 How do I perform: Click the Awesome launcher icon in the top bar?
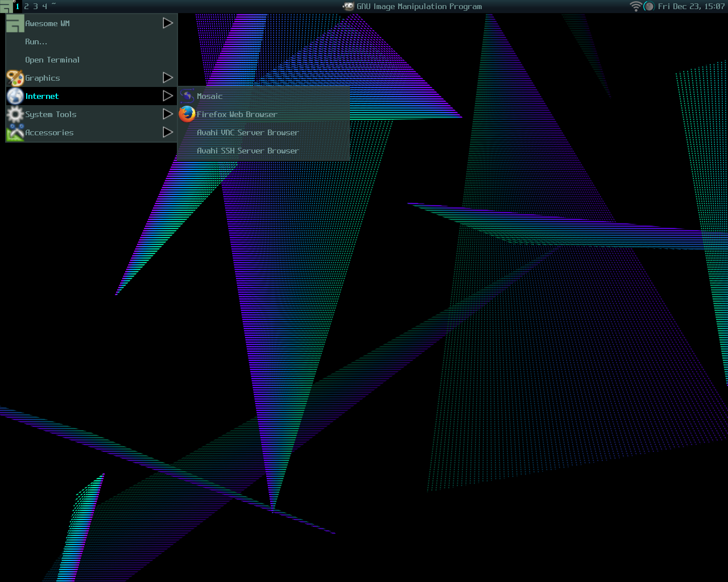tap(6, 6)
